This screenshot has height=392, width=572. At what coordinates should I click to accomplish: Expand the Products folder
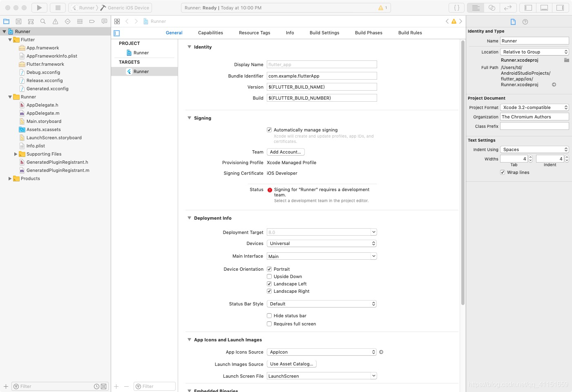coord(10,178)
